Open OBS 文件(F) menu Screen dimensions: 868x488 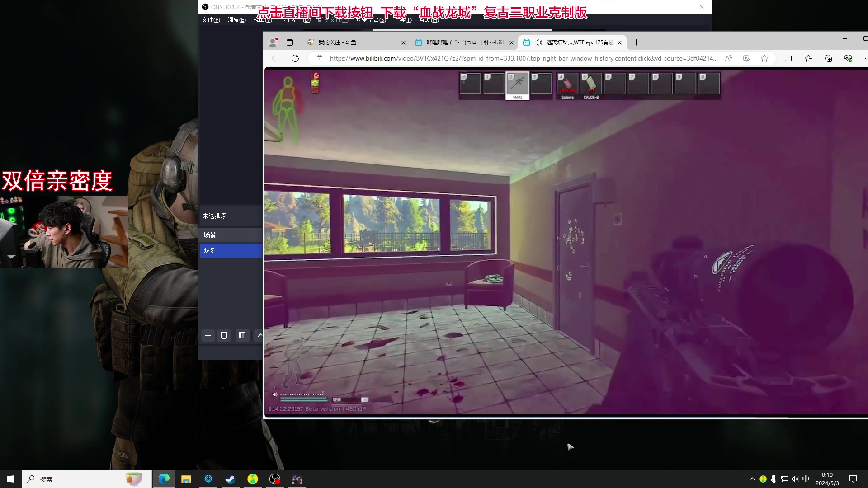pos(211,20)
